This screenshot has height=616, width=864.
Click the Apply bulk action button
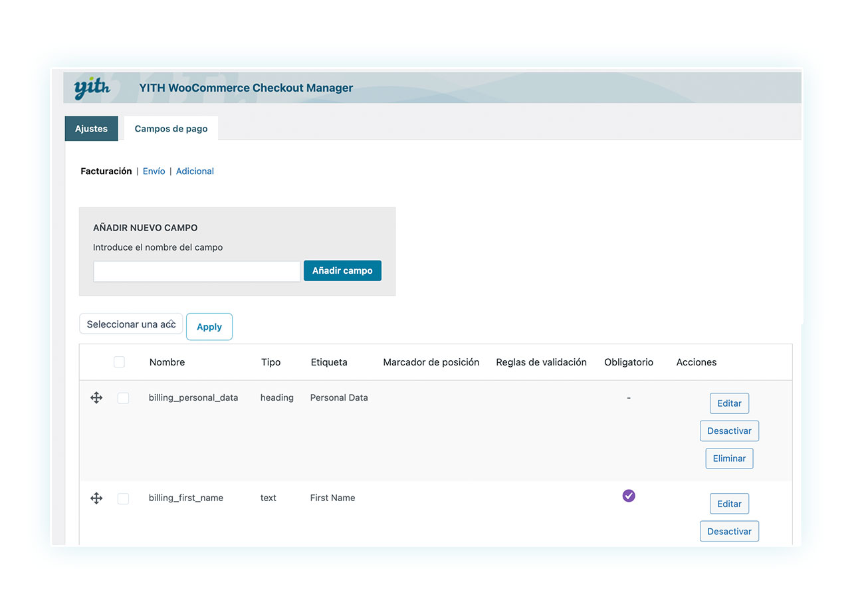click(x=209, y=326)
